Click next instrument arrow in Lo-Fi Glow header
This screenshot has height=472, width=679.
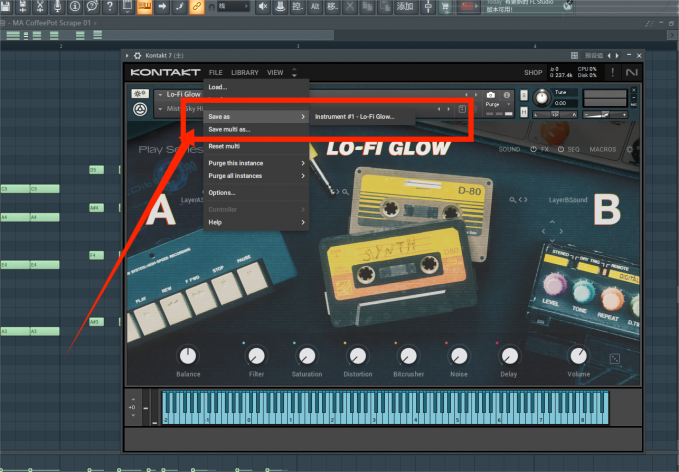click(x=476, y=95)
